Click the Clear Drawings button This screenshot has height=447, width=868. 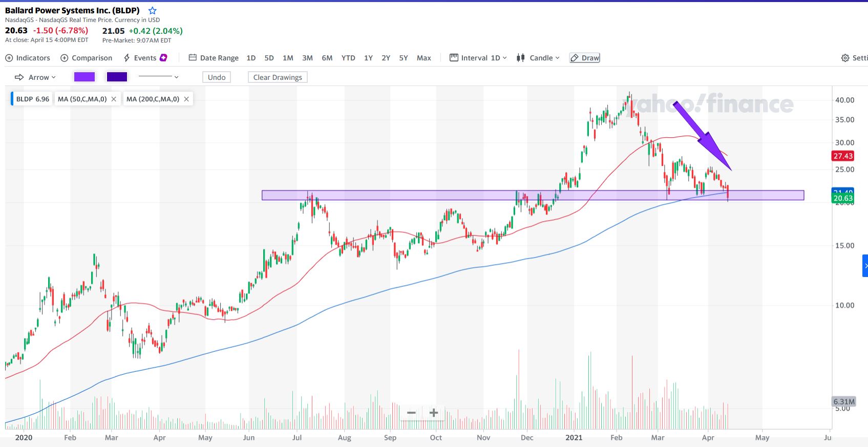278,77
